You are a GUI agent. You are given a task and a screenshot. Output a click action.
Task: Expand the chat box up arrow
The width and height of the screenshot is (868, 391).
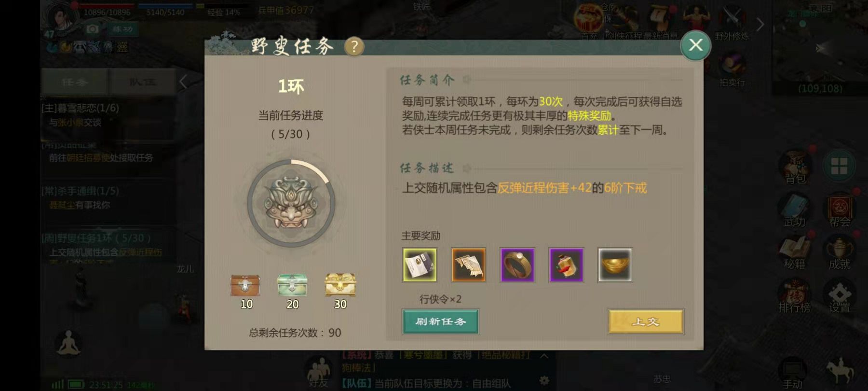click(x=544, y=356)
